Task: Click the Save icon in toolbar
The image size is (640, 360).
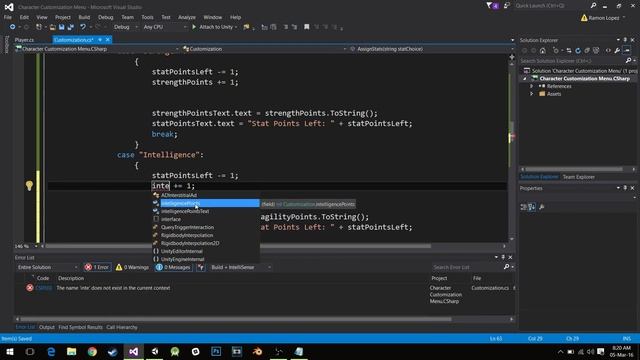Action: [61, 27]
